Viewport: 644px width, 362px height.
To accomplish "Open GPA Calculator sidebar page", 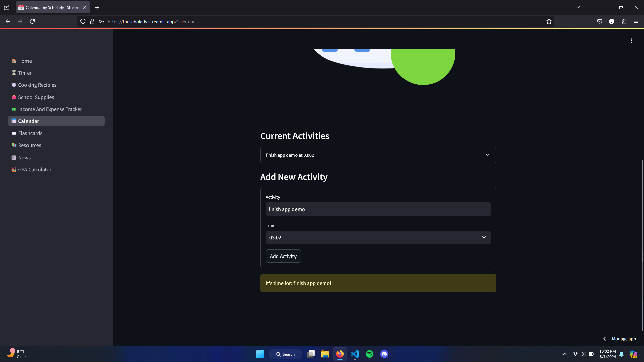I will tap(35, 170).
